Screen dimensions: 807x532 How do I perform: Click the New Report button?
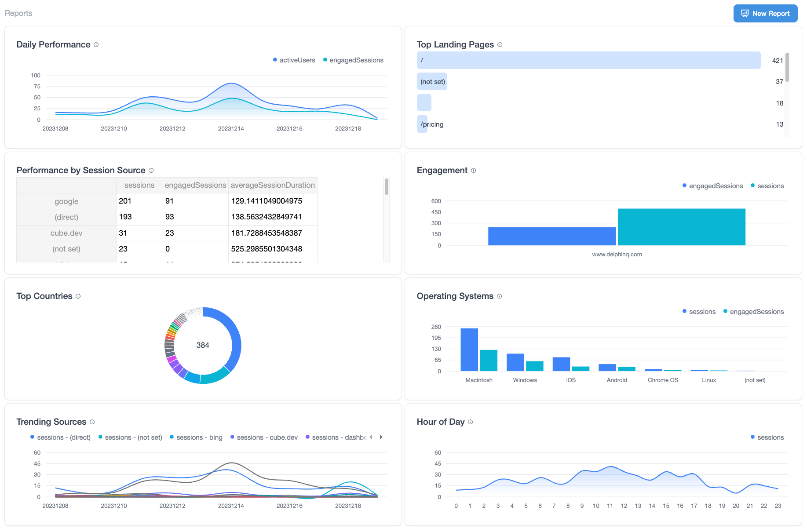click(765, 14)
